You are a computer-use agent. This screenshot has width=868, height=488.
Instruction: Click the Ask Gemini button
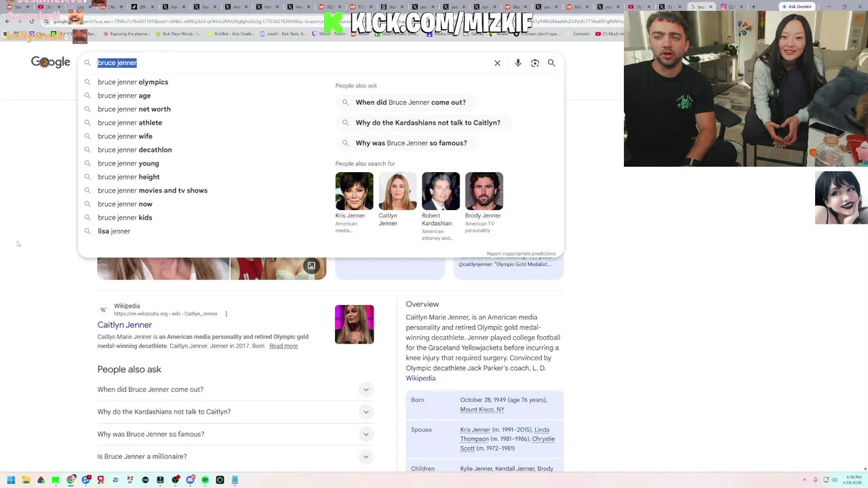pos(796,7)
